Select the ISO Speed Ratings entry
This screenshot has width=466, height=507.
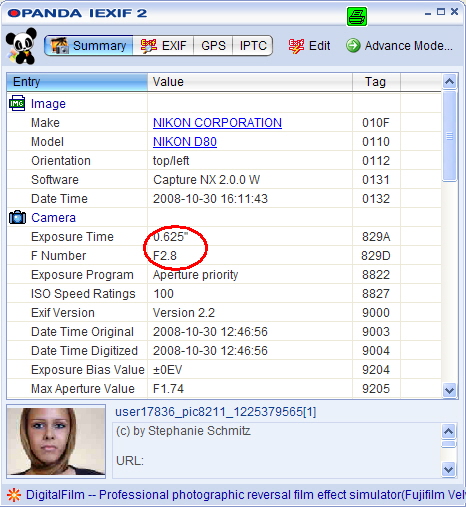[x=224, y=294]
